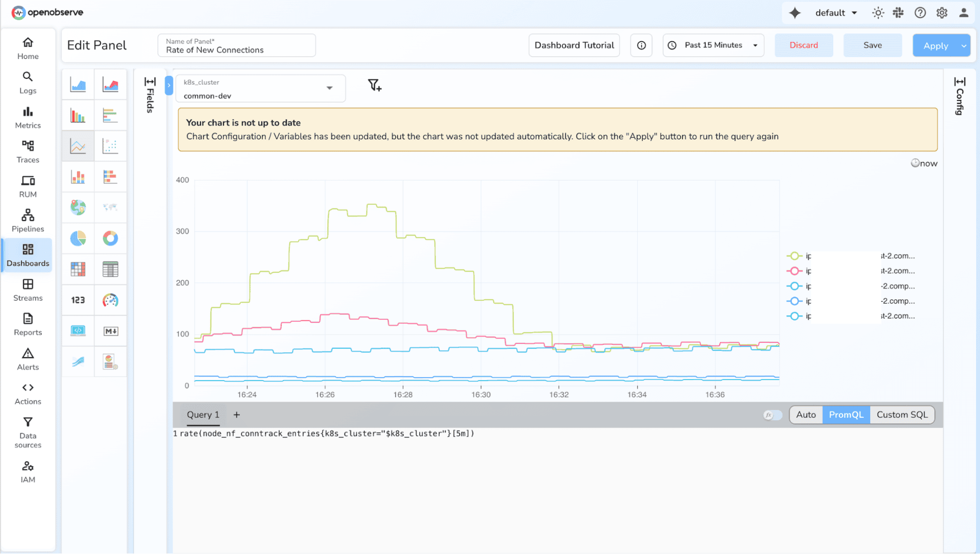Open the Apply button dropdown arrow
The height and width of the screenshot is (554, 980).
tap(962, 45)
